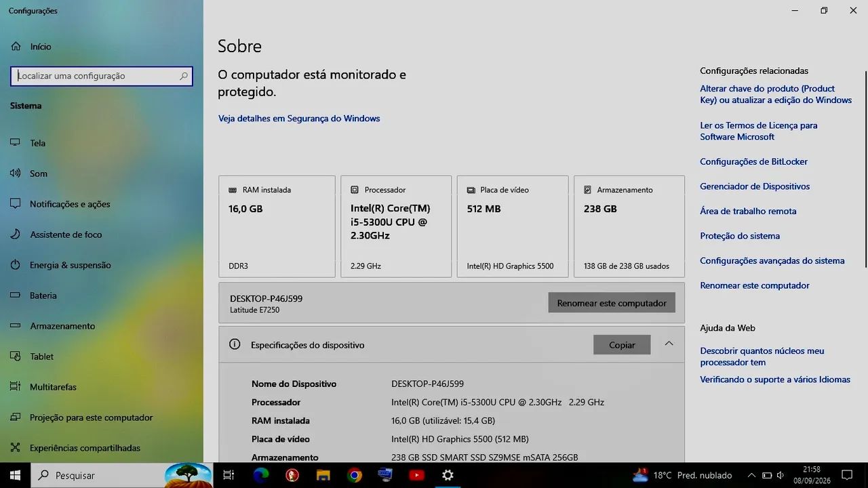Open Descobrir quantos núcleos meu processador tem

[762, 357]
